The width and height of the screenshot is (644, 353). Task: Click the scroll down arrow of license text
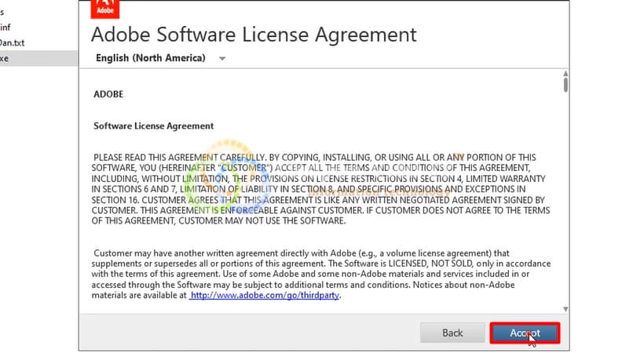(x=565, y=309)
